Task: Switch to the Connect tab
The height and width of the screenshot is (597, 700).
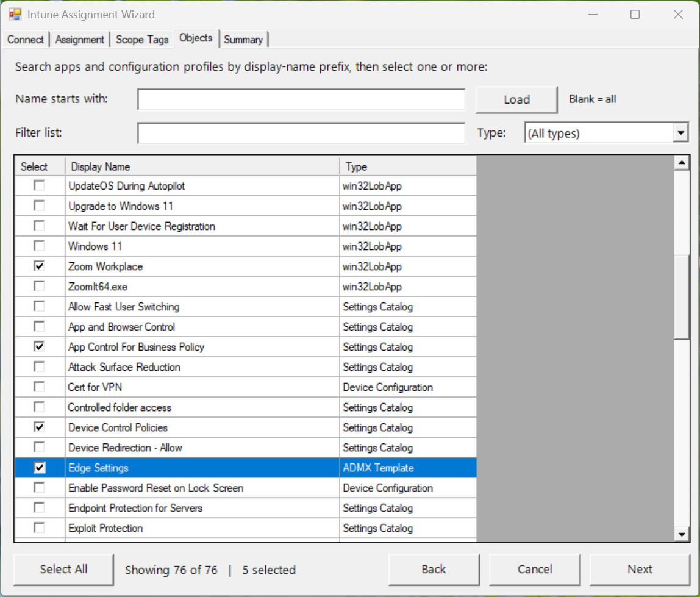Action: click(x=26, y=39)
